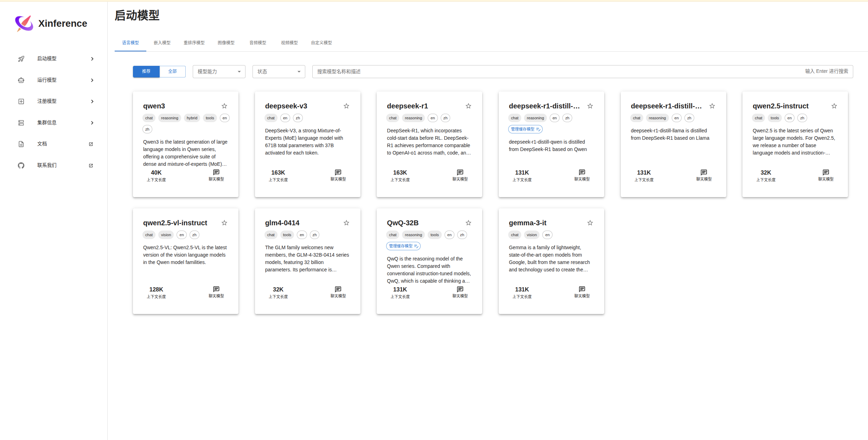868x440 pixels.
Task: Click the GitHub icon for 联系我们
Action: tap(21, 165)
